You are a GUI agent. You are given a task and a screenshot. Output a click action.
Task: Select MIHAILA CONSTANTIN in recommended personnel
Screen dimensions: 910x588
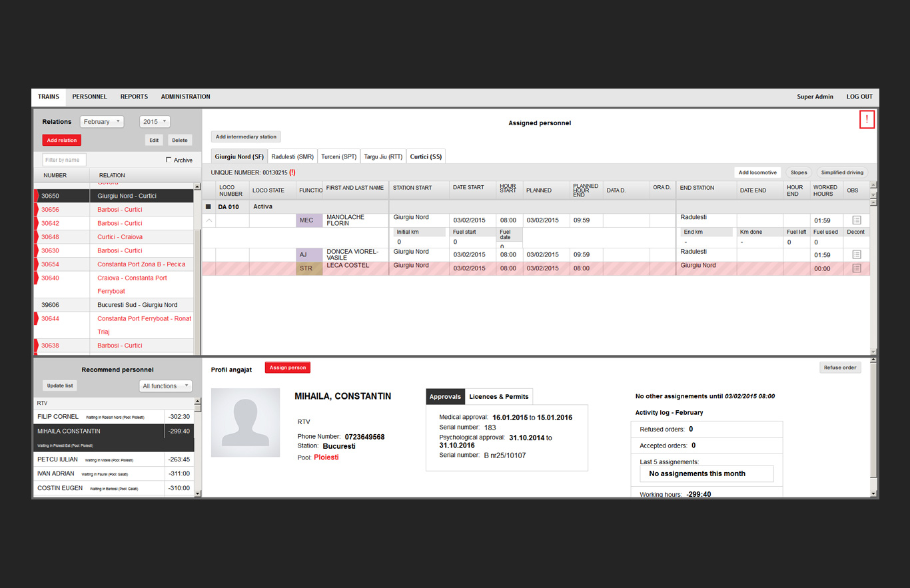point(114,438)
